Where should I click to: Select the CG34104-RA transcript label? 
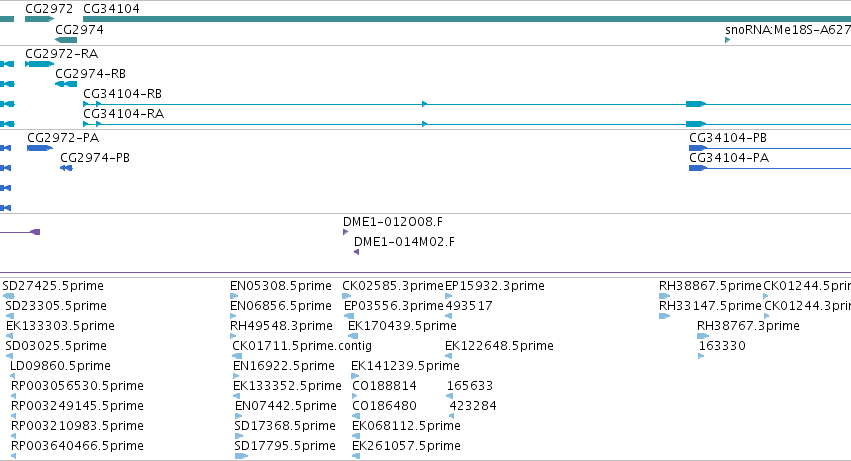[x=123, y=114]
